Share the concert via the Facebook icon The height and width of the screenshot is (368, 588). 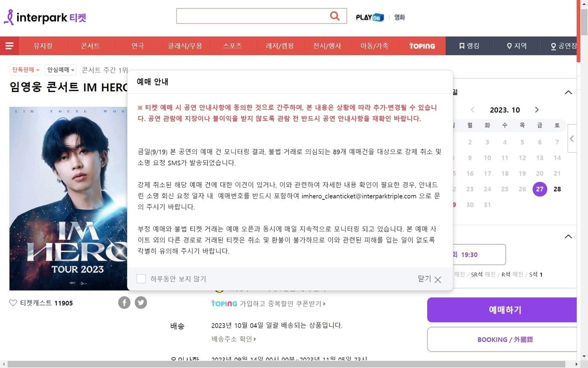pyautogui.click(x=124, y=302)
